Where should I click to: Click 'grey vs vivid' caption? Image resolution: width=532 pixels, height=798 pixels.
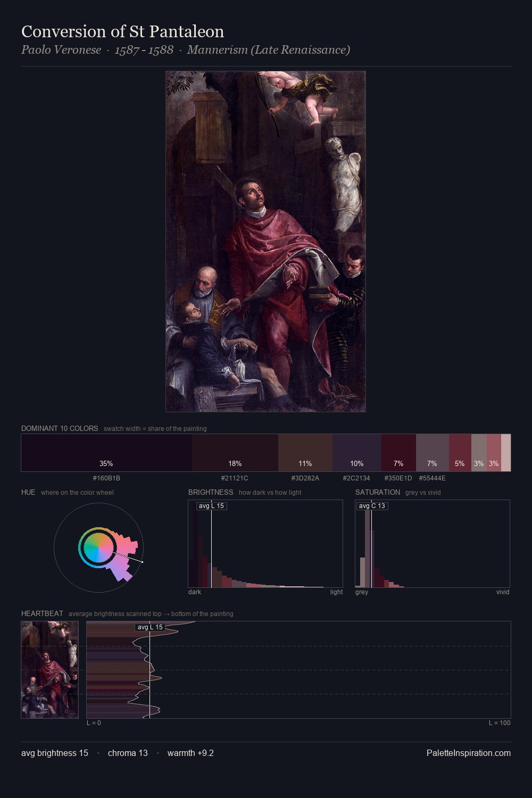423,493
